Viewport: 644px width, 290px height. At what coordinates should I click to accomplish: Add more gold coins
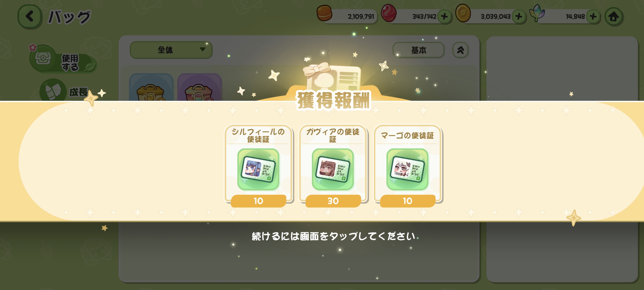(519, 16)
